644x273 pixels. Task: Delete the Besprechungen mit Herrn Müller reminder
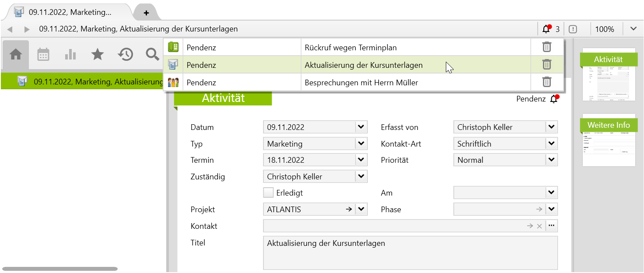[546, 82]
